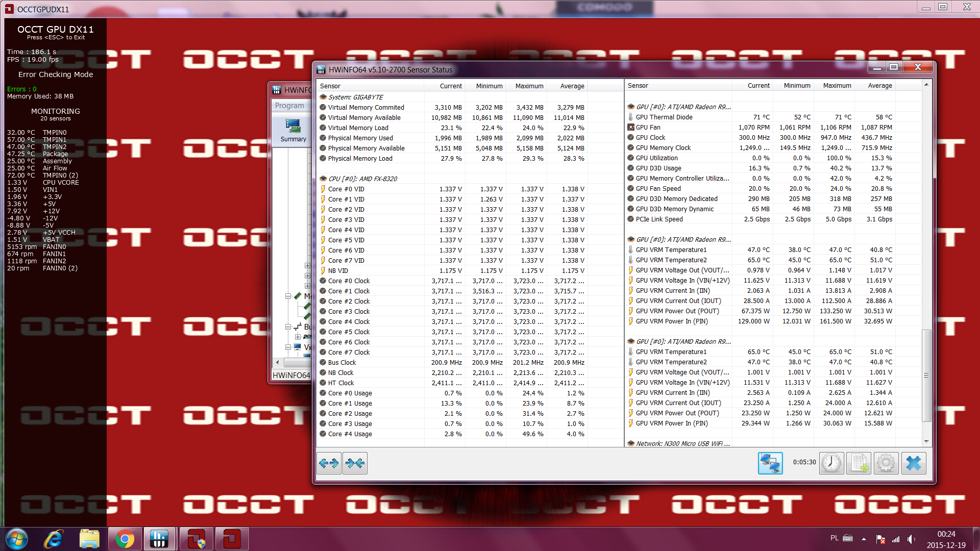Open the Action Center flag tray icon
Image resolution: width=980 pixels, height=551 pixels.
click(880, 539)
